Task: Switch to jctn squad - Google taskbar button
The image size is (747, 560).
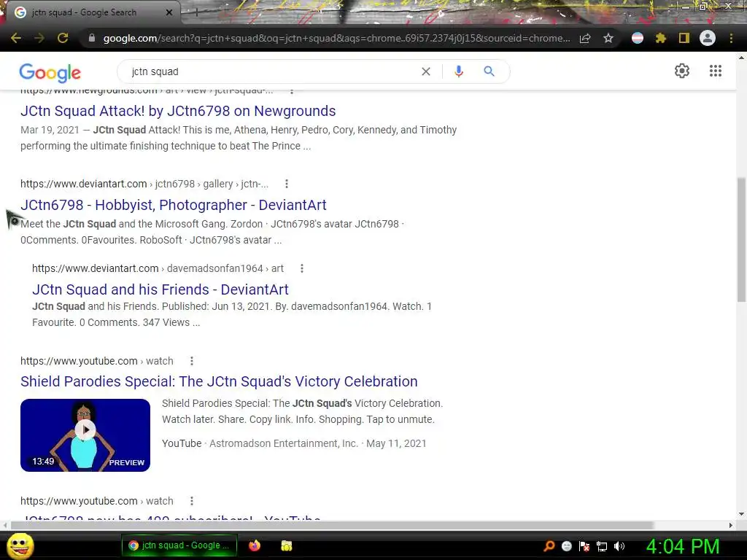Action: click(179, 545)
